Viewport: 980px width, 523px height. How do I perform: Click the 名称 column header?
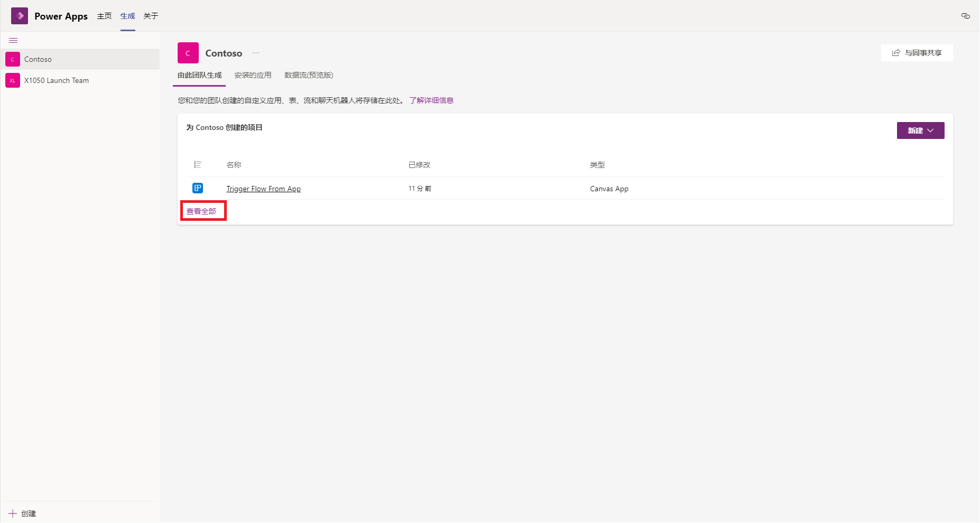pos(234,165)
